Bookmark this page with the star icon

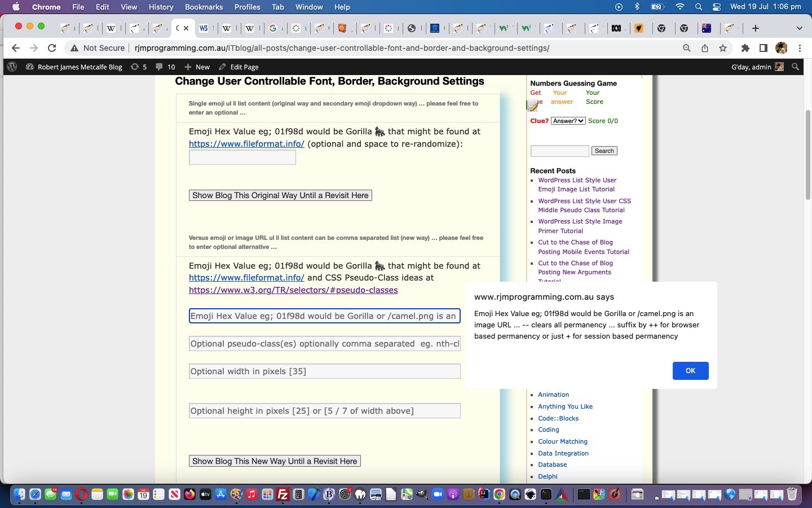tap(723, 48)
